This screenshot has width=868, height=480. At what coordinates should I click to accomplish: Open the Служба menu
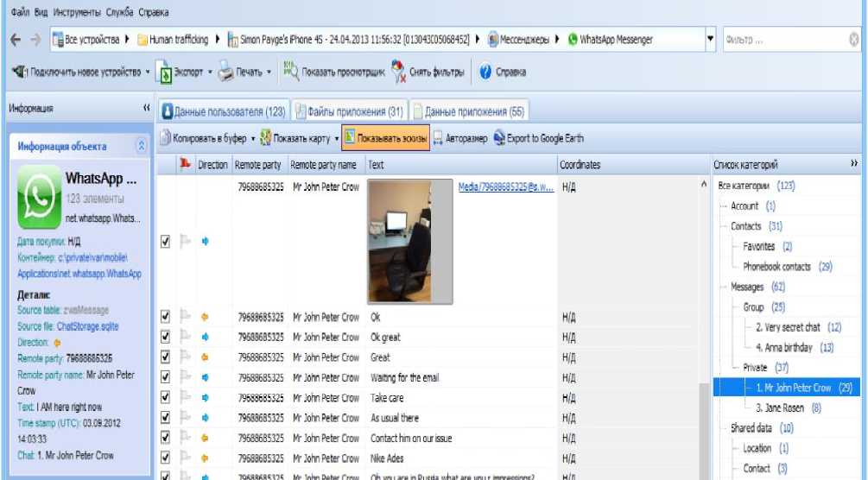119,12
